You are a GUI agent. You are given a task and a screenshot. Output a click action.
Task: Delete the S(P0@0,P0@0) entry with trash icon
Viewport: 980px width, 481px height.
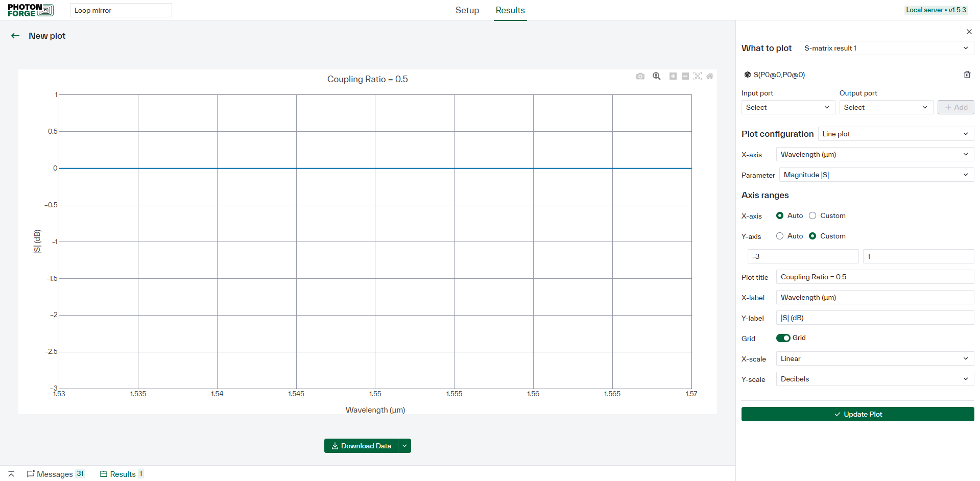coord(967,75)
